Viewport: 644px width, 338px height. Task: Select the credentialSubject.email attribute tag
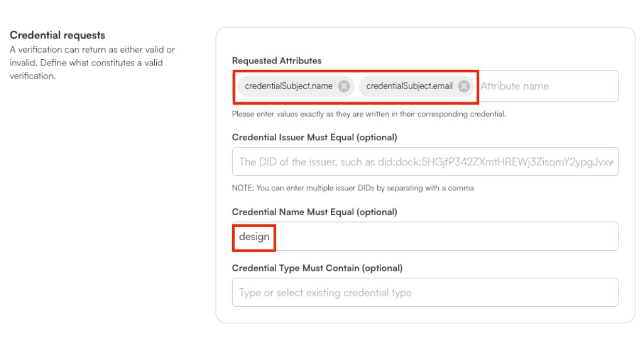(410, 87)
